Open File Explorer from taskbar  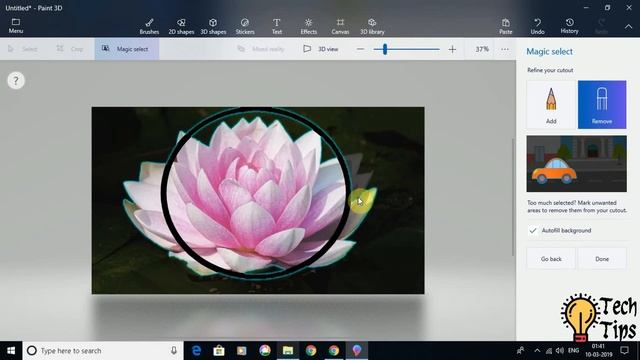click(x=288, y=351)
